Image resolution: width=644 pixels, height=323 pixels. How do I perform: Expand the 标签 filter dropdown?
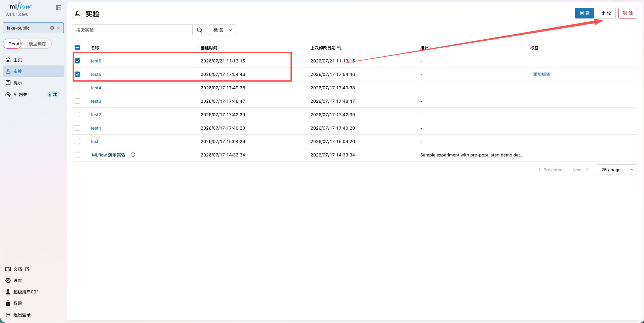[x=223, y=30]
